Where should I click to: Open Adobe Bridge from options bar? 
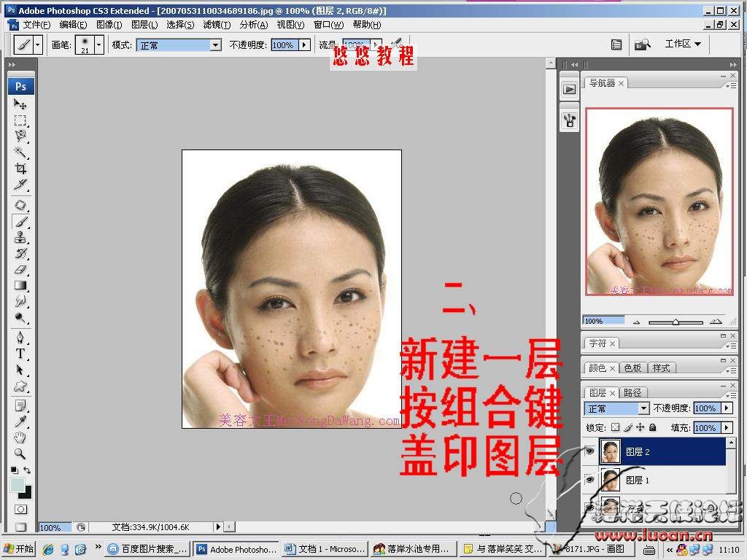[x=642, y=44]
